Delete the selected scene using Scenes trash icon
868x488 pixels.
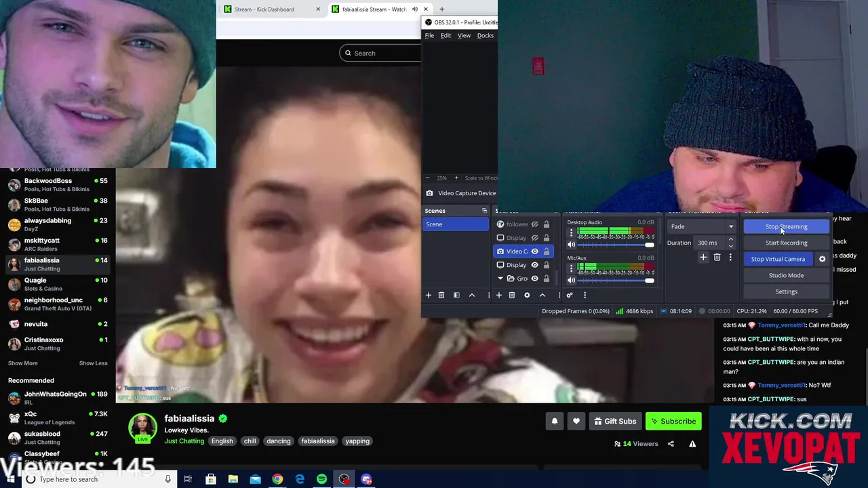click(441, 296)
